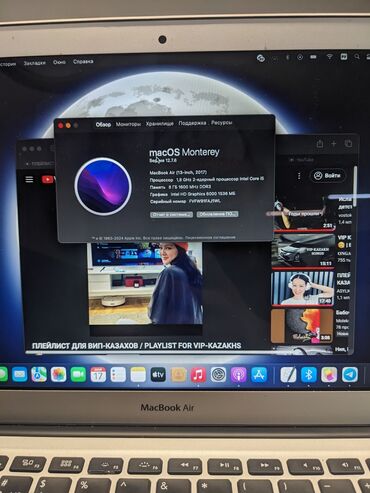Click MacBook Air (13-inch, 2017) text
This screenshot has width=370, height=493.
pos(178,172)
